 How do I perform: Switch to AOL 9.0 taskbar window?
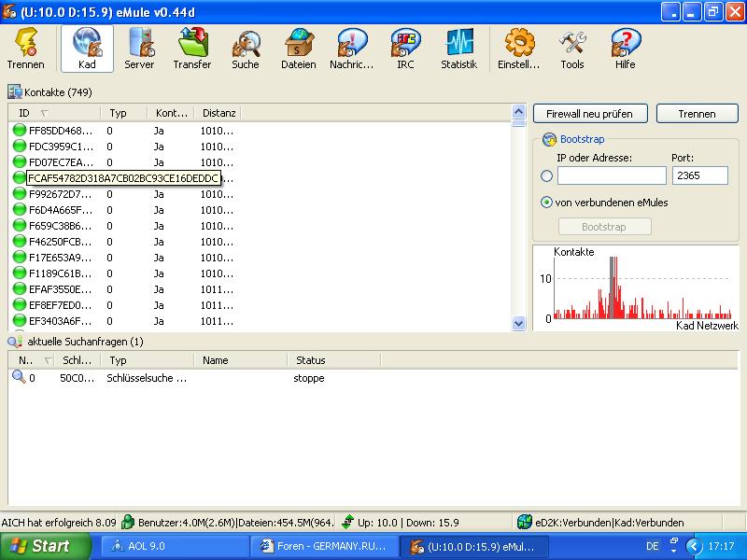(x=174, y=546)
